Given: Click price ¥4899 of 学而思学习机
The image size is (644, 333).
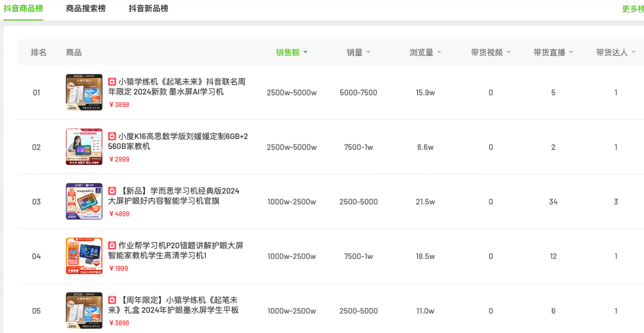Looking at the screenshot, I should 119,214.
